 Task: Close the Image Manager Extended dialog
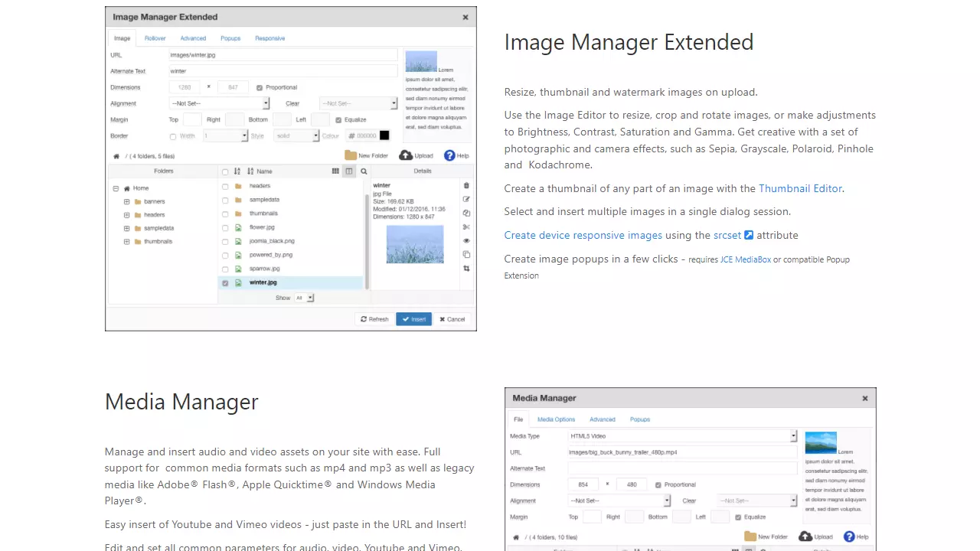[x=465, y=17]
